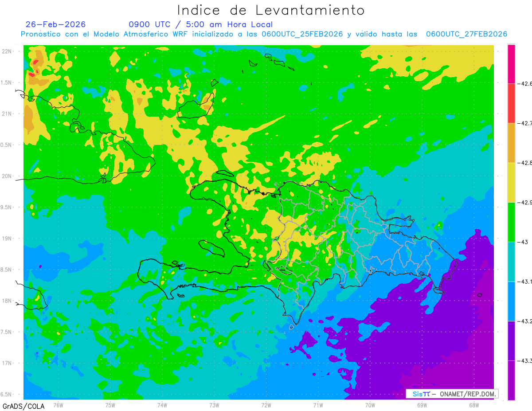Click the title "Indice de Levantamiento"
Screen dimensions: 532x411
271,10
